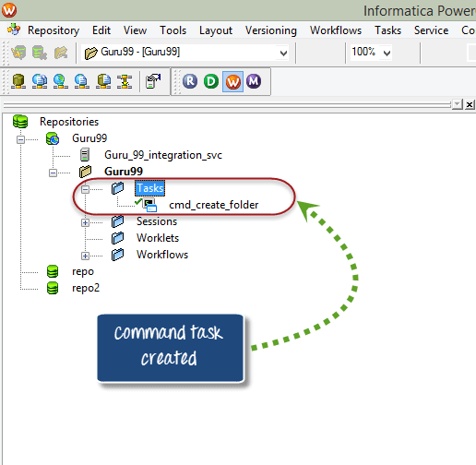Launch Workflow Monitor with the M icon
476x465 pixels.
click(x=254, y=81)
